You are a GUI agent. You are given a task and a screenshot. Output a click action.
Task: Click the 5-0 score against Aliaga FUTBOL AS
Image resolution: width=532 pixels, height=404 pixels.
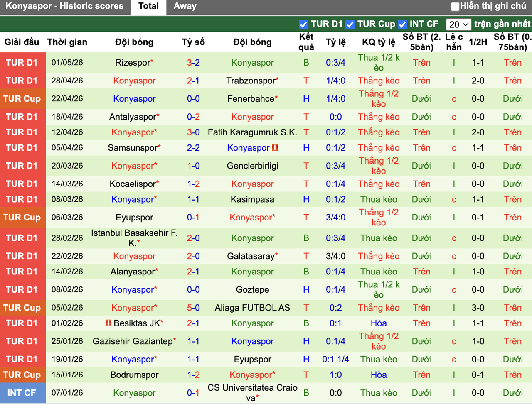(193, 308)
